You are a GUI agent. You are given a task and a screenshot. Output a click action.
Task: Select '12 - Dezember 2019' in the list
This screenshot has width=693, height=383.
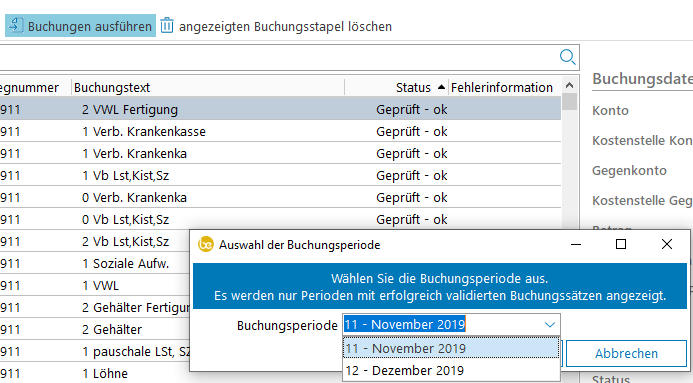coord(451,370)
